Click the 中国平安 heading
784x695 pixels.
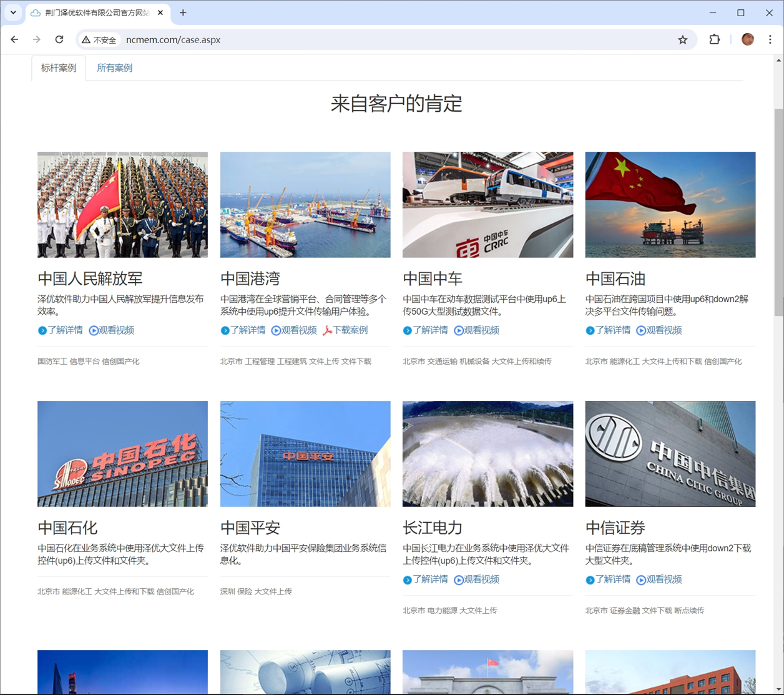[250, 528]
